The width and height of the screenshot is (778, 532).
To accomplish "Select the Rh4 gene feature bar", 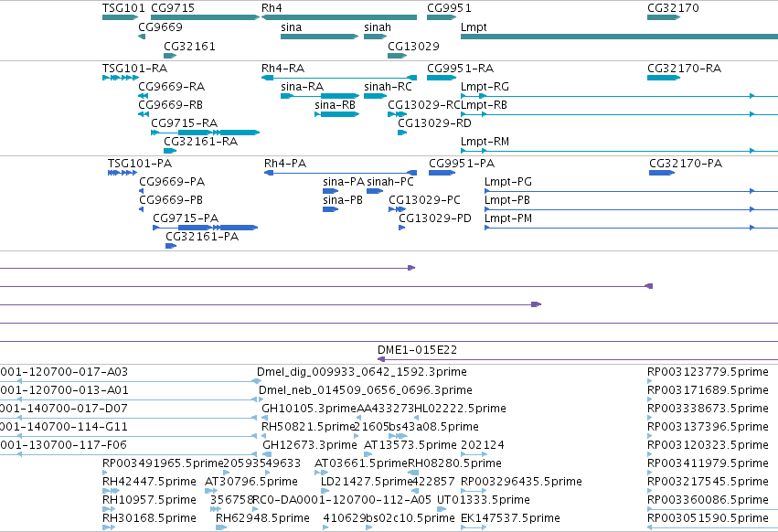I will (339, 17).
